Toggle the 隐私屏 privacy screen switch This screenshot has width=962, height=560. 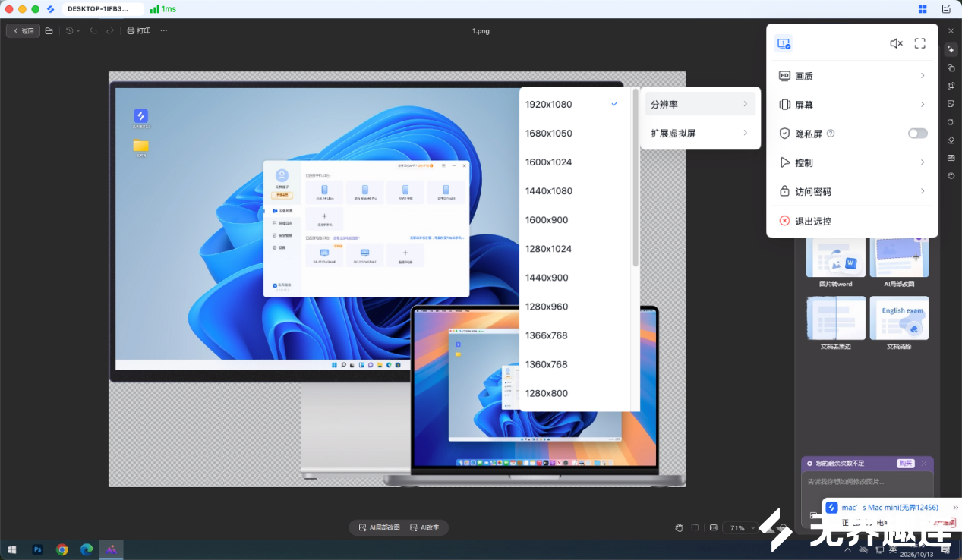click(x=917, y=134)
